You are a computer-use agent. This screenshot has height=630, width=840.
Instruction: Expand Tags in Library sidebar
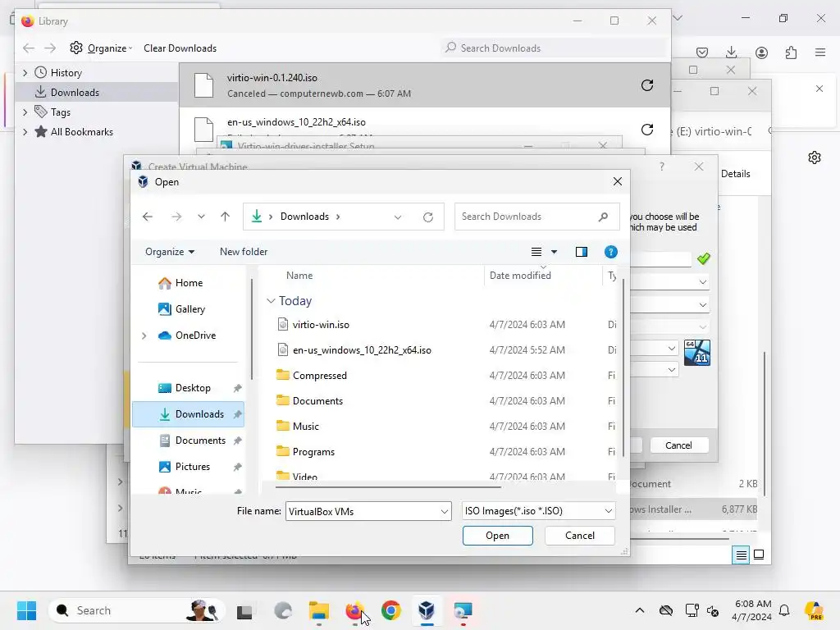pos(25,112)
